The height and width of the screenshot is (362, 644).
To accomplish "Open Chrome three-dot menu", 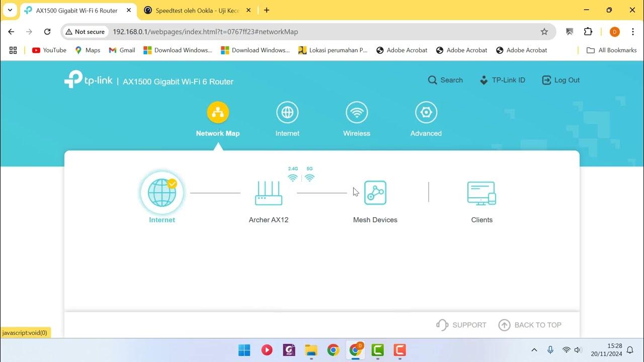I will (x=633, y=32).
